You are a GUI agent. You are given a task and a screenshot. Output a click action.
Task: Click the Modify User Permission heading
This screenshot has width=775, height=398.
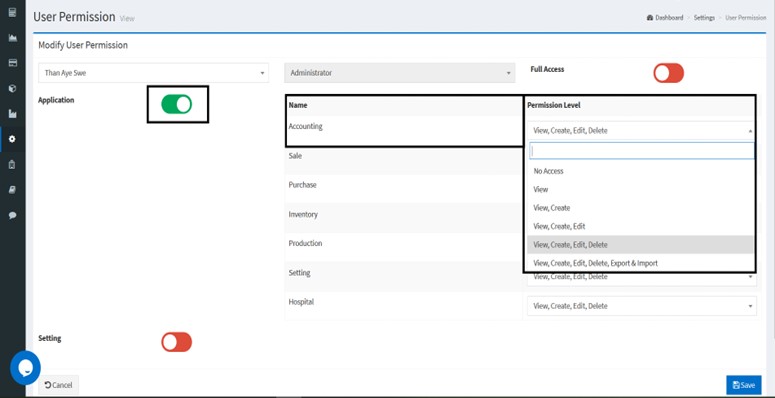tap(83, 45)
